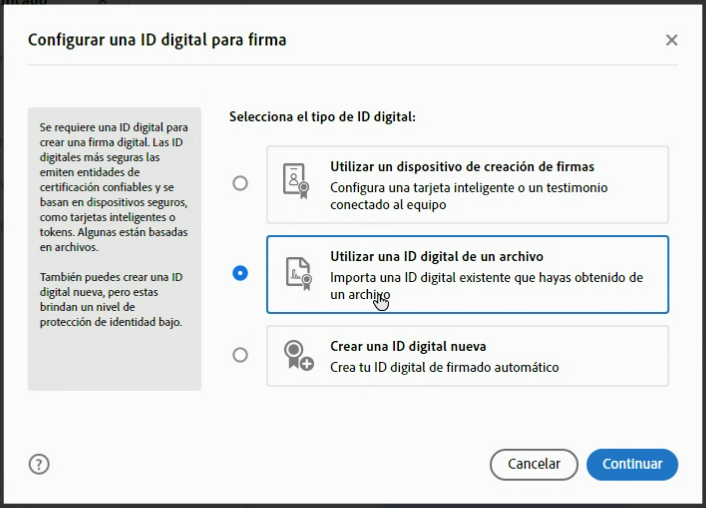Select the signature creation device radio button
The width and height of the screenshot is (706, 508).
point(240,184)
